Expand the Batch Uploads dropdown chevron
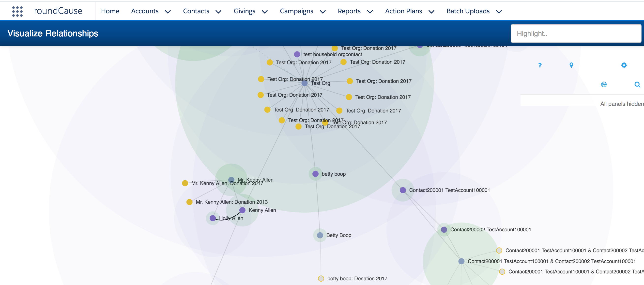The height and width of the screenshot is (285, 644). pyautogui.click(x=499, y=12)
